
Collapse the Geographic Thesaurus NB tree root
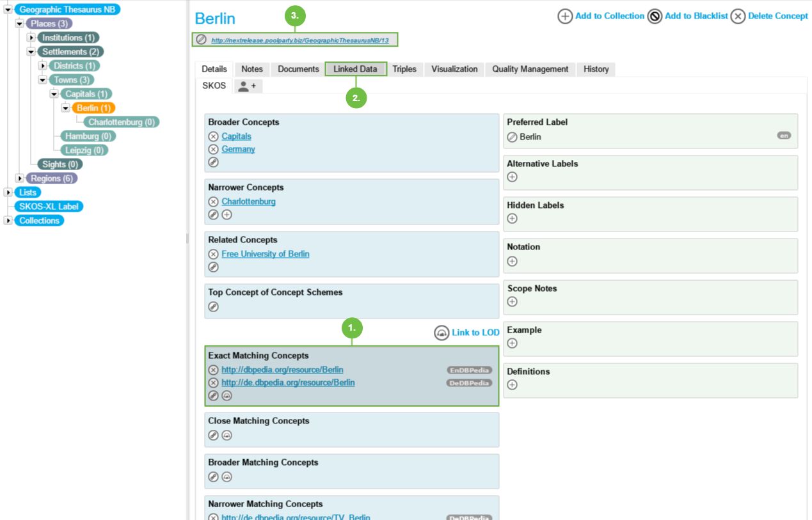(x=8, y=10)
